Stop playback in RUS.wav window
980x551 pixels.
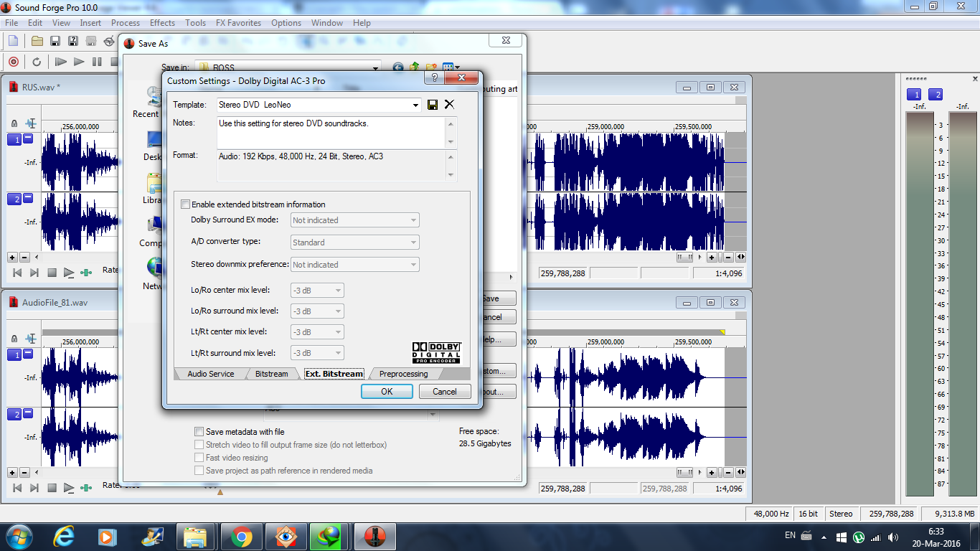pos(52,273)
